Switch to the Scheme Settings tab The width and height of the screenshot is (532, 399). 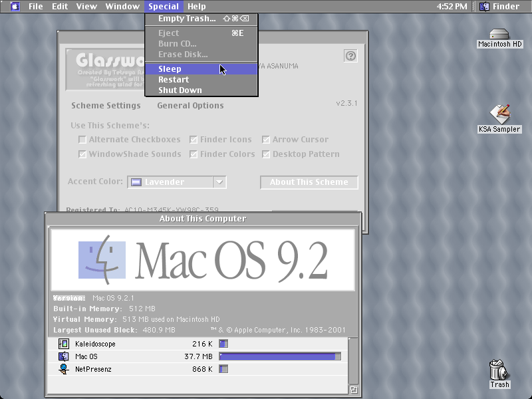106,106
